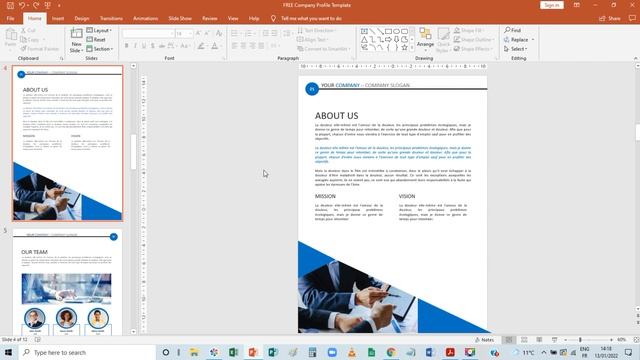Click the Windows search box
This screenshot has height=360, width=640.
coord(87,352)
